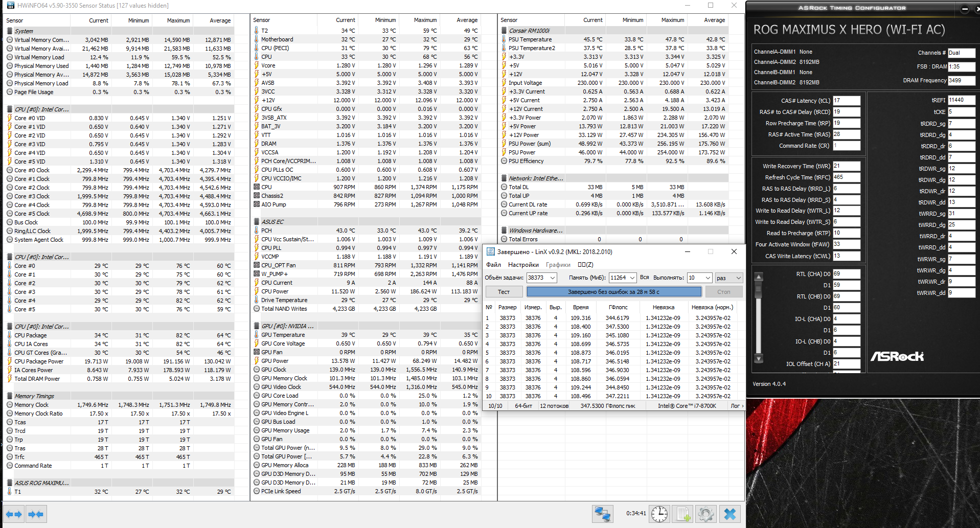The image size is (980, 528).
Task: Click the Intel Core i7-8700K status text
Action: pyautogui.click(x=687, y=406)
